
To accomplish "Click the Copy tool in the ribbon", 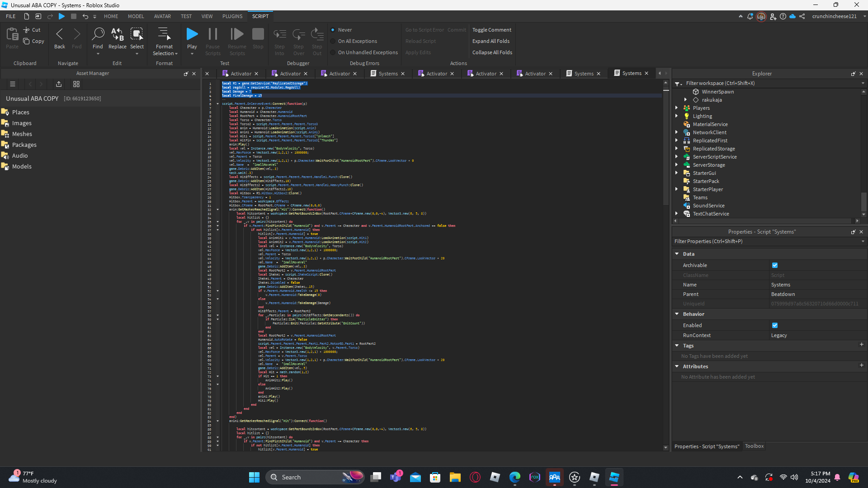I will coord(33,41).
